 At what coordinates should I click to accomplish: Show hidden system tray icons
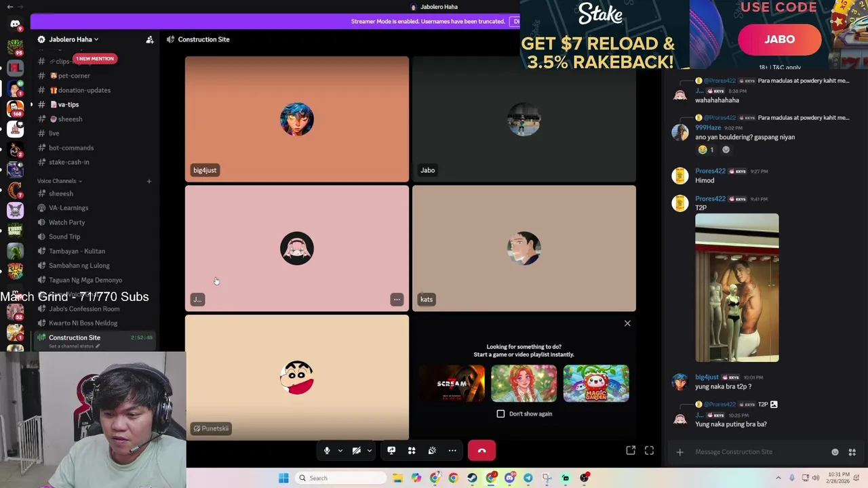click(x=778, y=478)
